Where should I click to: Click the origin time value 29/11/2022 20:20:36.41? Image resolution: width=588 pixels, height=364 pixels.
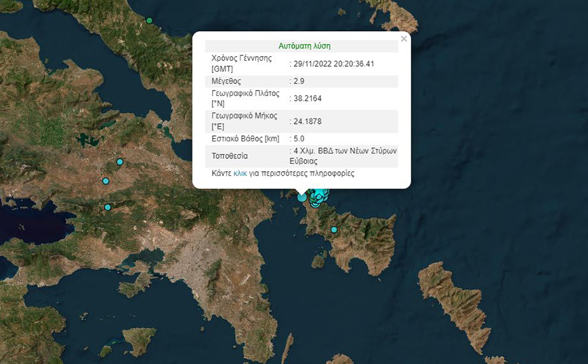click(334, 64)
